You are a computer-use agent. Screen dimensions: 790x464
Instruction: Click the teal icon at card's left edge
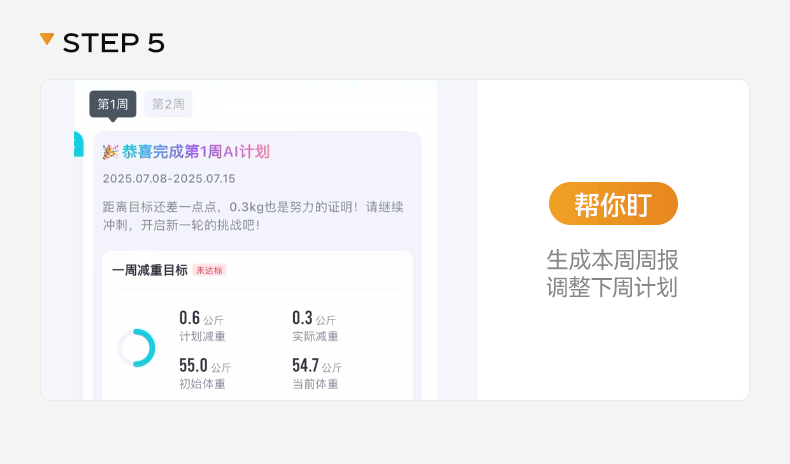pos(79,144)
